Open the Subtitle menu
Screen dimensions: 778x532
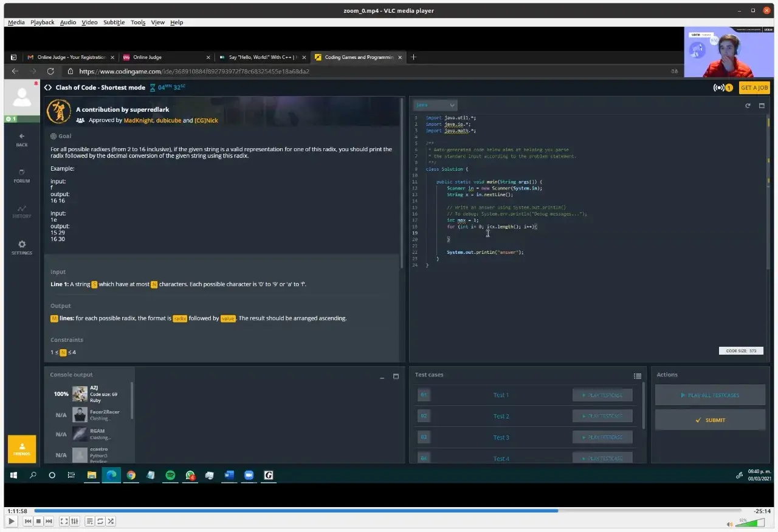pyautogui.click(x=114, y=22)
